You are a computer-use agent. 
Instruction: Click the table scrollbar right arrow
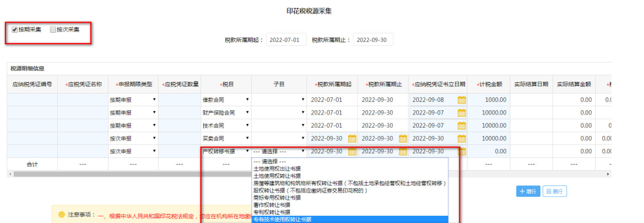click(x=608, y=174)
